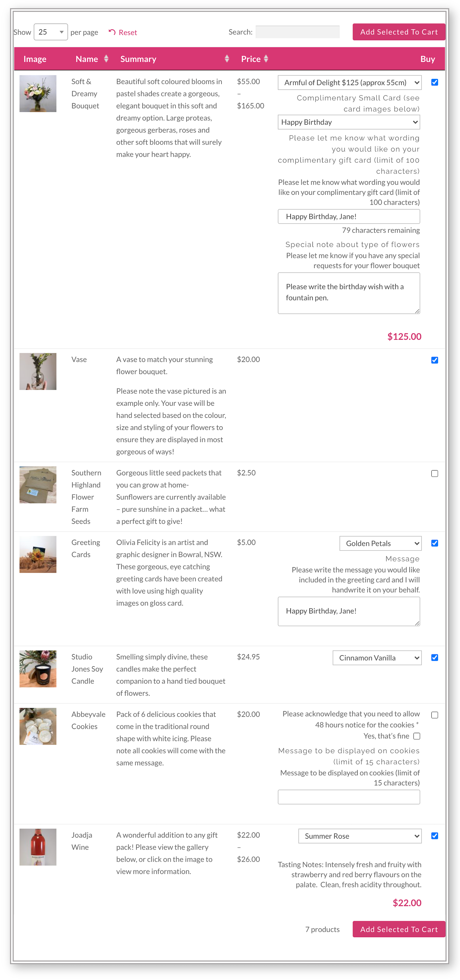Check the Flower Farm Seeds buy checkbox
460x980 pixels.
(434, 473)
